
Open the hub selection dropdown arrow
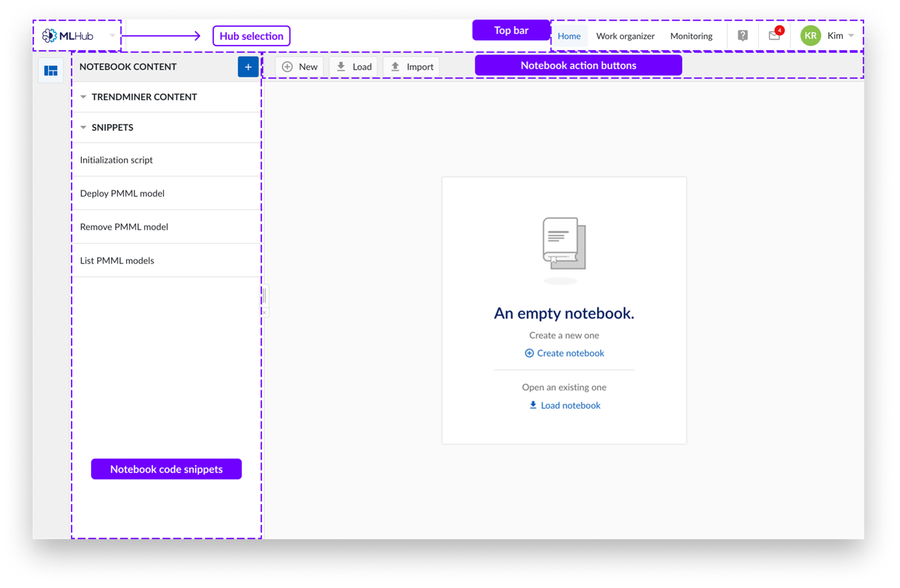click(112, 36)
